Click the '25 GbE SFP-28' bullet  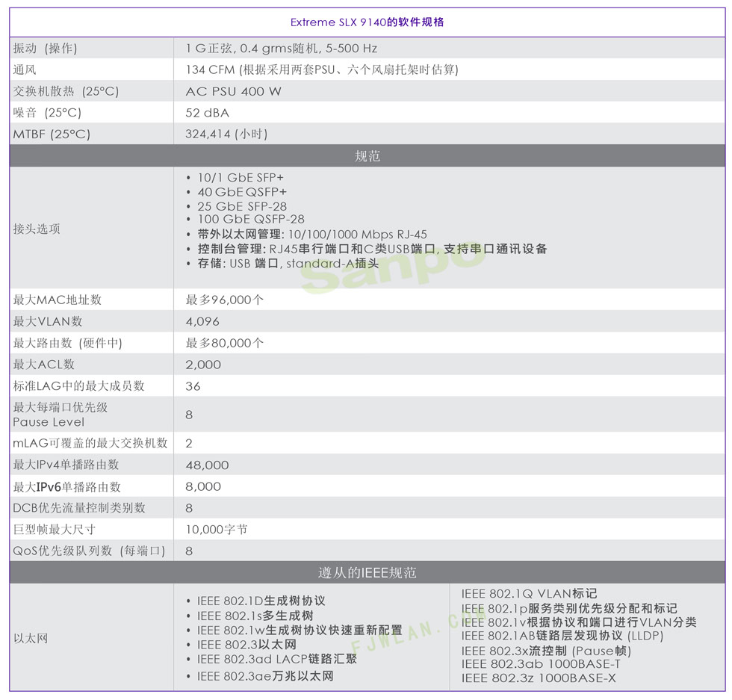click(x=242, y=206)
